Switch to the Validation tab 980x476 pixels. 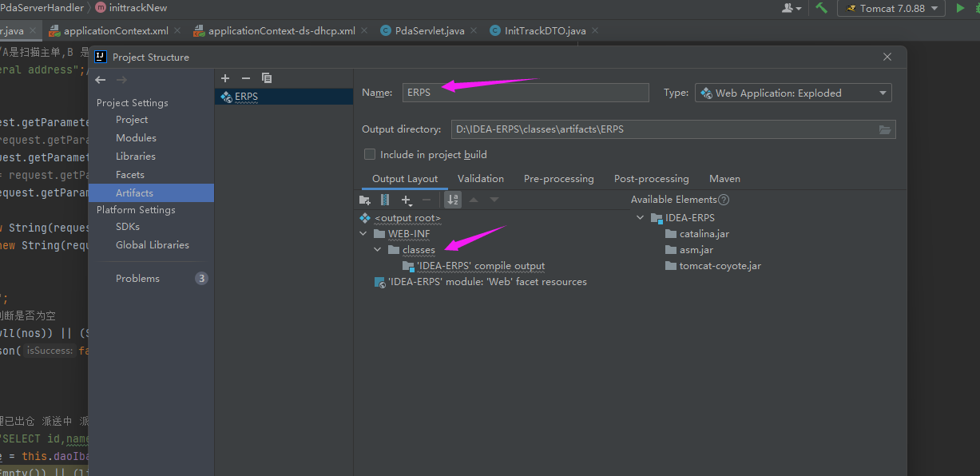[x=481, y=179]
